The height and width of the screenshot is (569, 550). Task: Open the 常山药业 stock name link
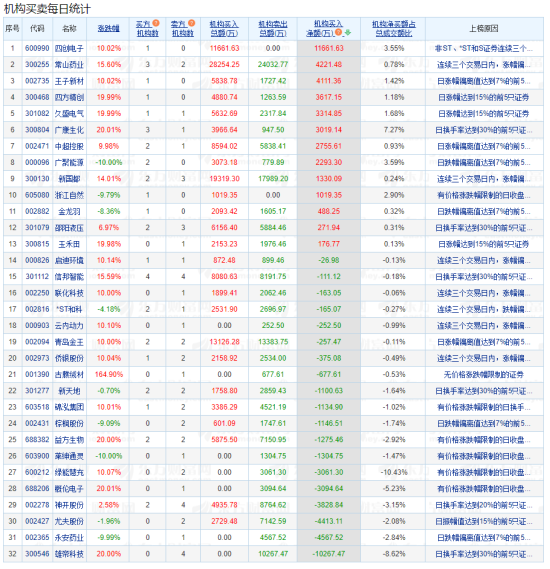69,65
